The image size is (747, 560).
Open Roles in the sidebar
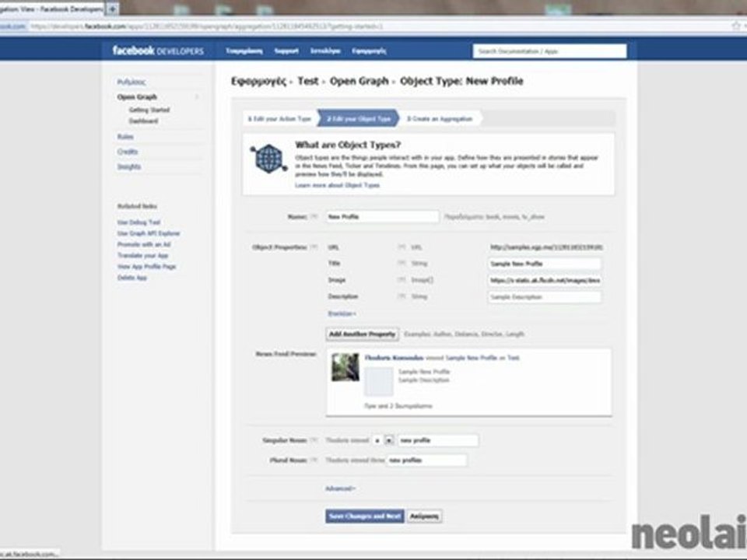click(125, 137)
